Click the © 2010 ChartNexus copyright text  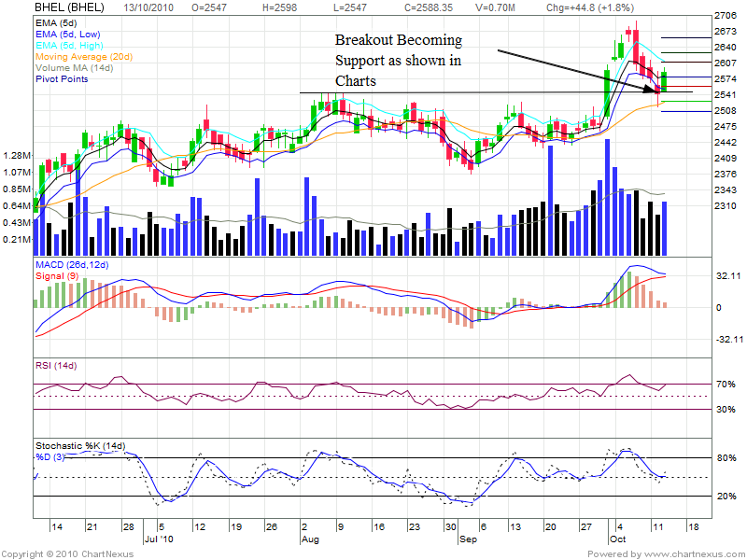pyautogui.click(x=68, y=553)
